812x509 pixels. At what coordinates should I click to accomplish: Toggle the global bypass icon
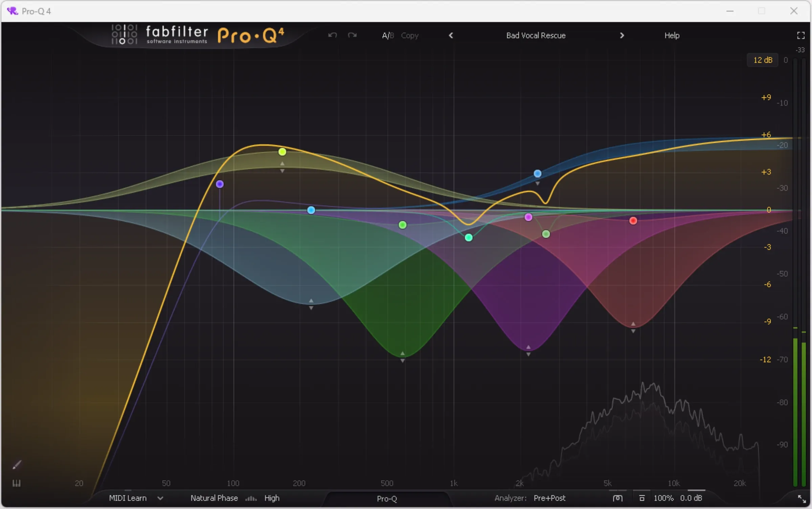(617, 498)
